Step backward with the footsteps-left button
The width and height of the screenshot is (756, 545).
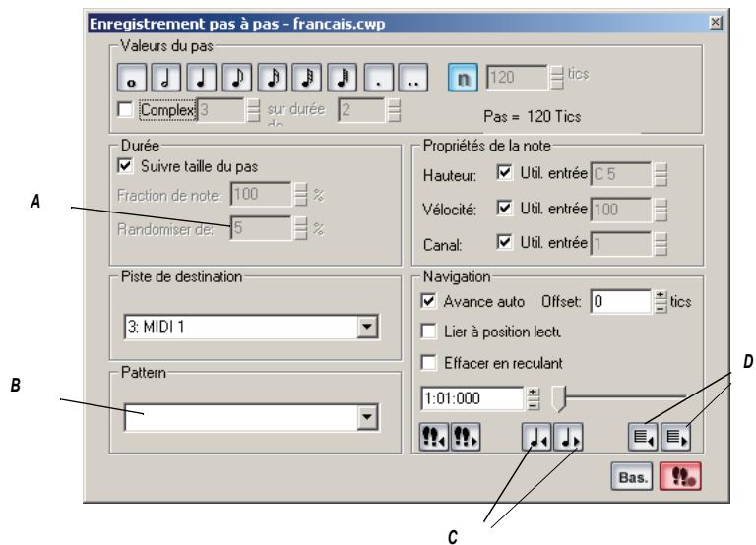click(x=434, y=437)
